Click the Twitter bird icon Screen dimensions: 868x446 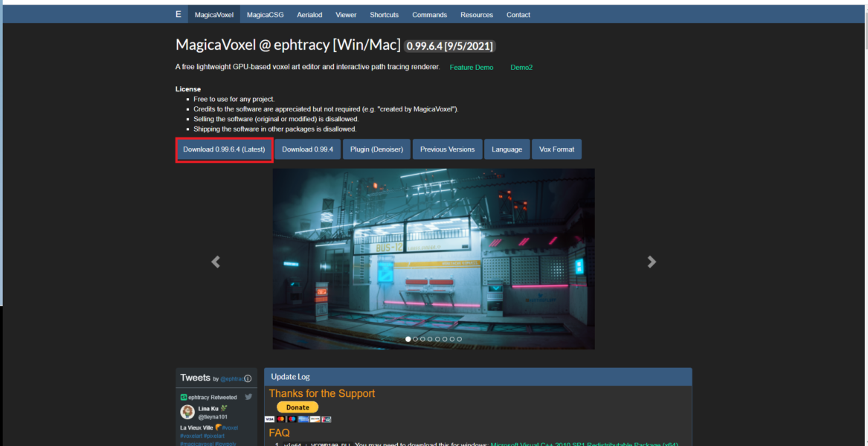pyautogui.click(x=248, y=397)
